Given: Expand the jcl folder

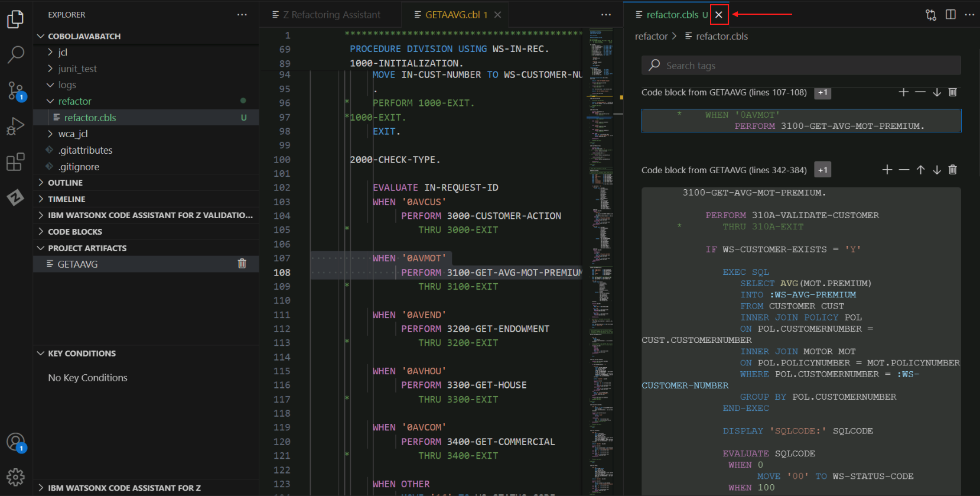Looking at the screenshot, I should [63, 52].
